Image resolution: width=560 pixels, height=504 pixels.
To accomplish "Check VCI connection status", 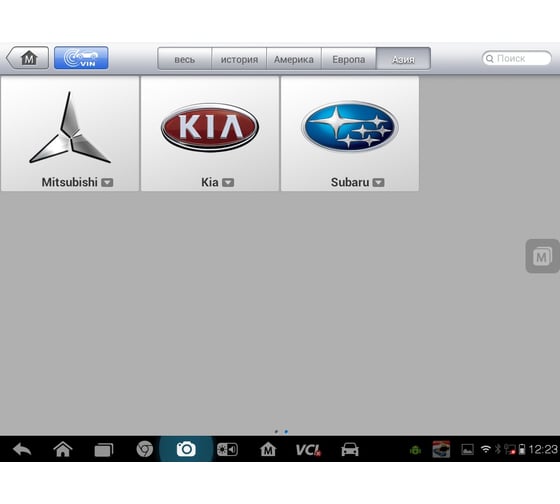I will [x=309, y=450].
